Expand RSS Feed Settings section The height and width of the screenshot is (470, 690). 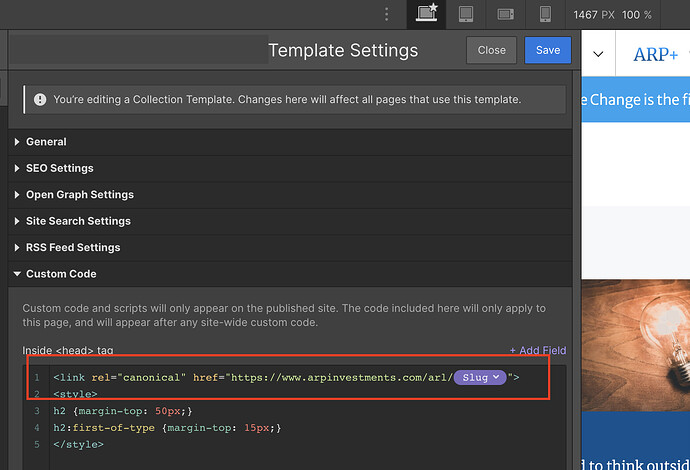pyautogui.click(x=72, y=247)
